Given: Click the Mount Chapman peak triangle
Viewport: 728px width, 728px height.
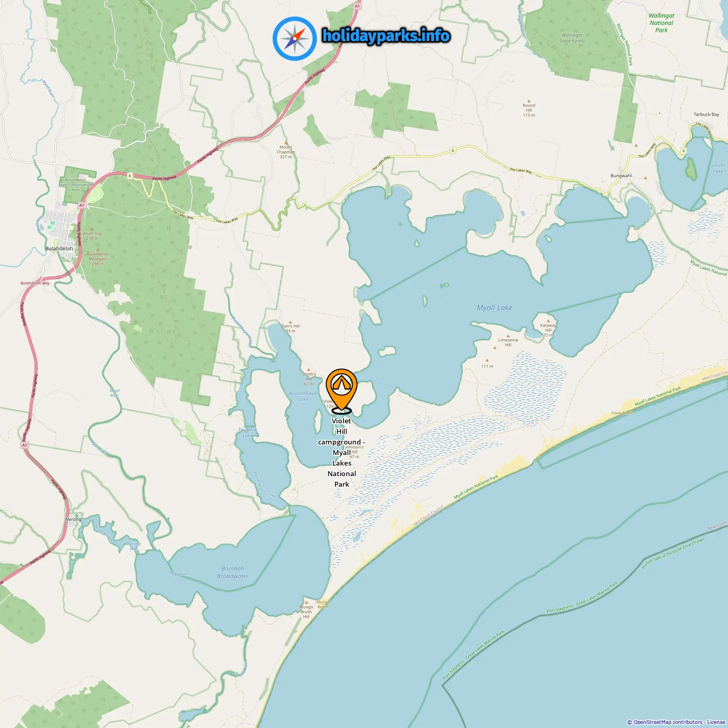Looking at the screenshot, I should pyautogui.click(x=286, y=142).
